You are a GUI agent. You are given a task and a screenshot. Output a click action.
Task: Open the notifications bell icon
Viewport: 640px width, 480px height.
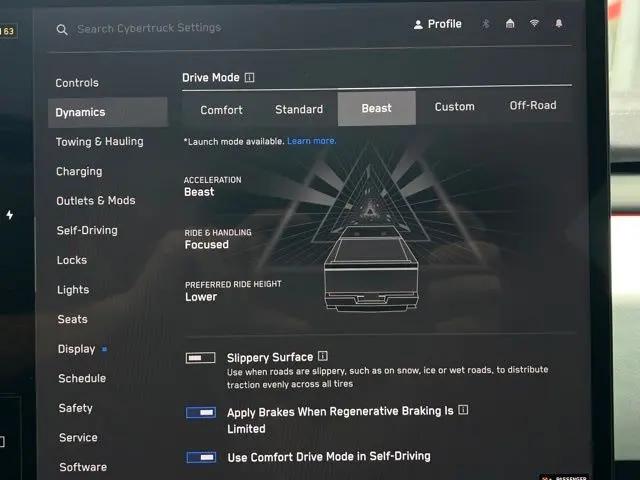(x=559, y=23)
